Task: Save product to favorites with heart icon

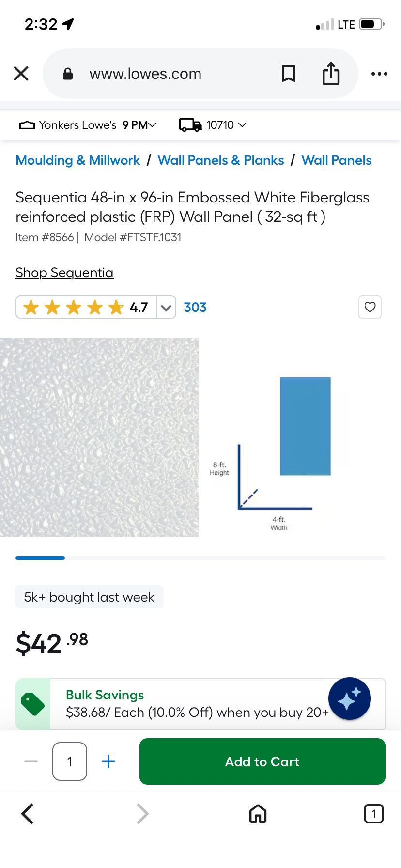Action: click(x=370, y=307)
